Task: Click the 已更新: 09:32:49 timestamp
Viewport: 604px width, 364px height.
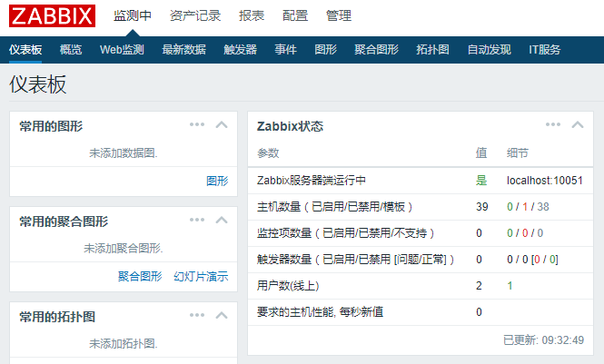Action: [x=543, y=340]
